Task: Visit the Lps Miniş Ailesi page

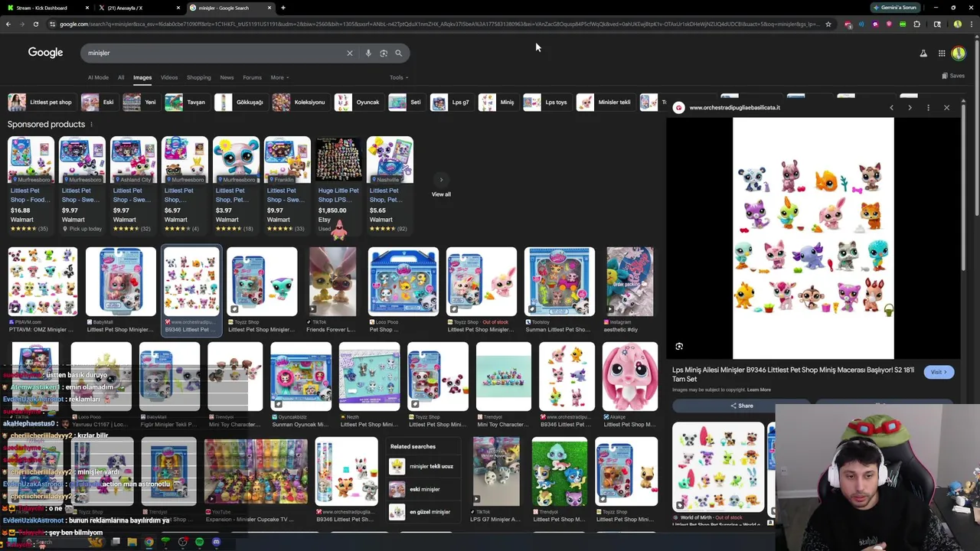Action: coord(939,372)
